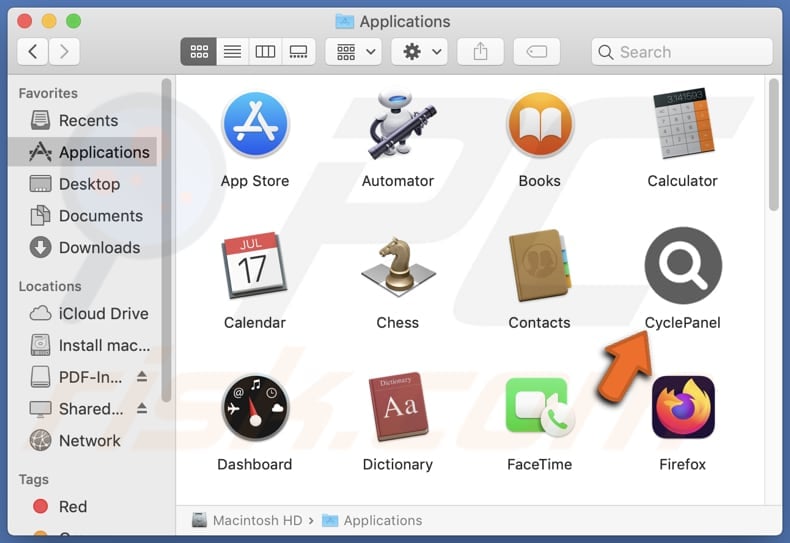Click Applications in the path bar
790x543 pixels.
coord(372,520)
